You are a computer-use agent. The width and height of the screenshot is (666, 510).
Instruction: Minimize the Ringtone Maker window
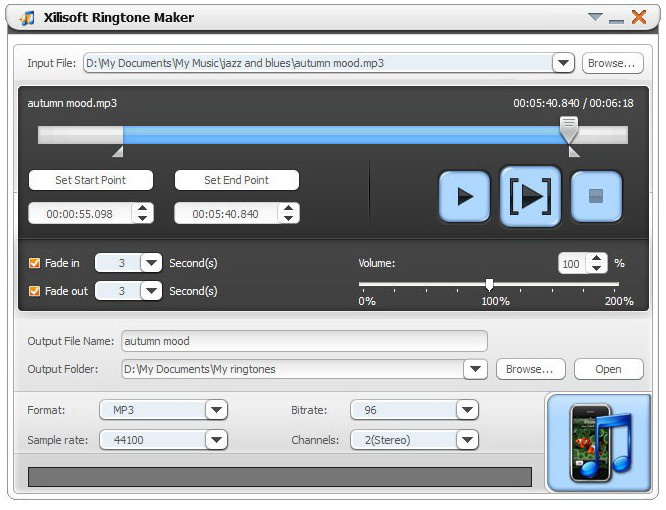(x=616, y=21)
